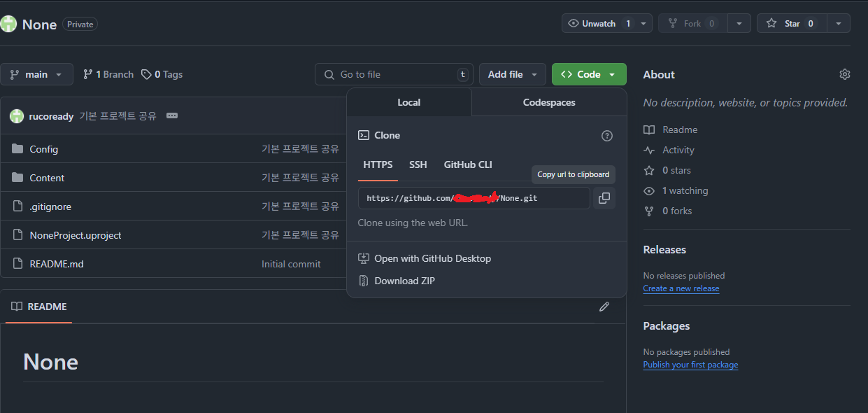Open repository settings gear in About
The width and height of the screenshot is (868, 413).
[x=845, y=74]
